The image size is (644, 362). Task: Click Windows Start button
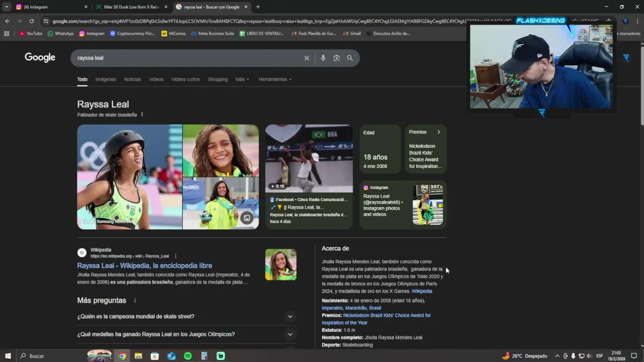8,356
